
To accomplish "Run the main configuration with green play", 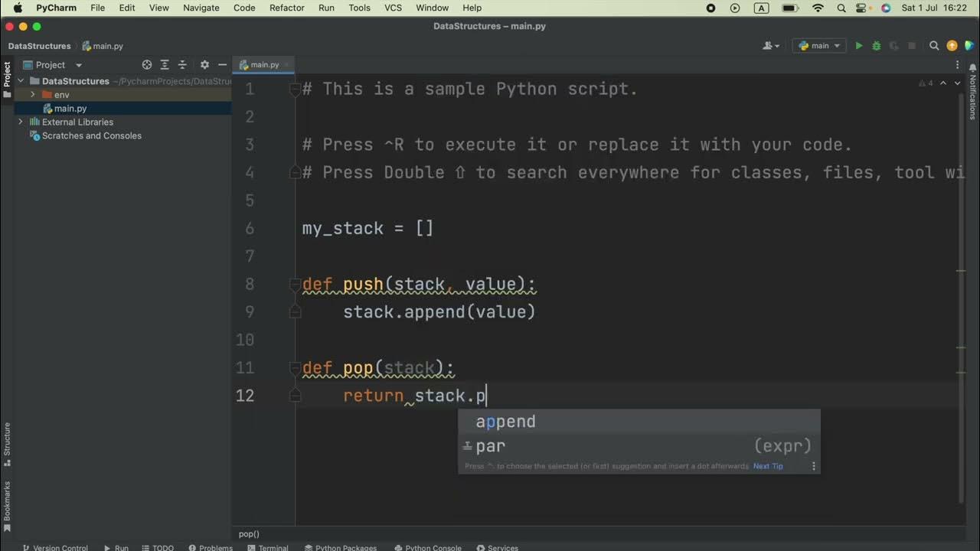I will click(859, 46).
